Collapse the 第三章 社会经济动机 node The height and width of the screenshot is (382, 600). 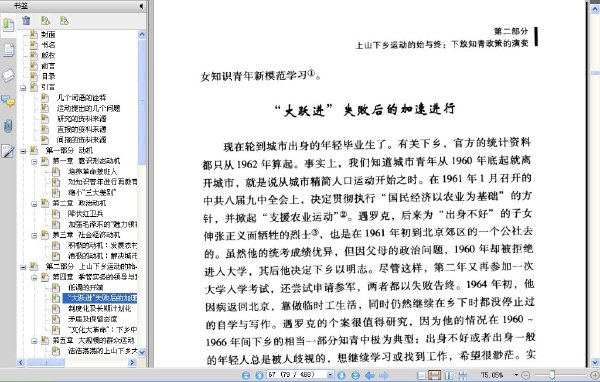tap(34, 235)
